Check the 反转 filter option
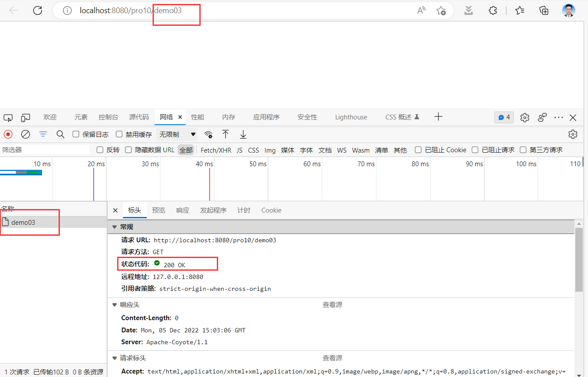Screen dimensions: 588x377 click(x=100, y=150)
